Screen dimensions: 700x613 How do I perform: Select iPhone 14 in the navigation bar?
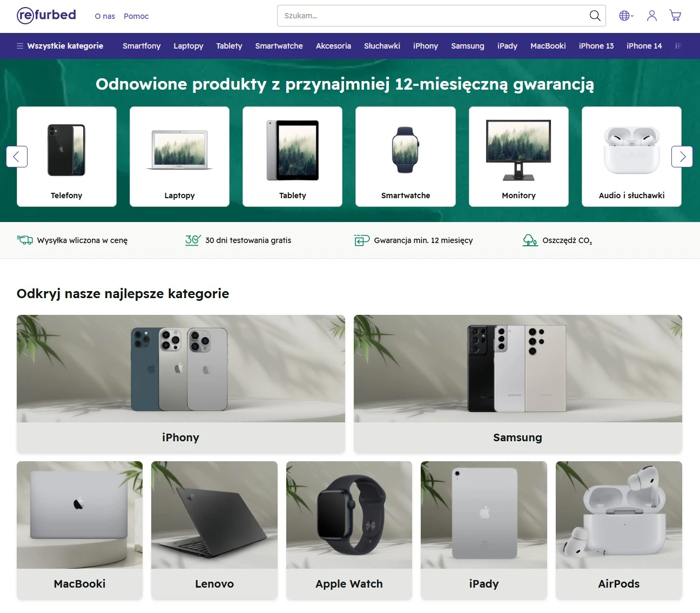pos(644,46)
